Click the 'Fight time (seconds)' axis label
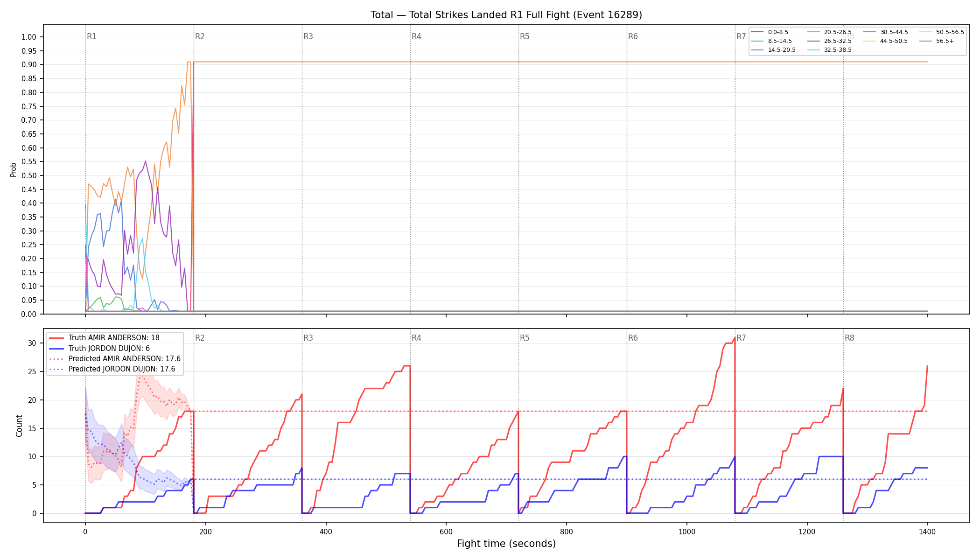The width and height of the screenshot is (980, 560). pyautogui.click(x=506, y=544)
